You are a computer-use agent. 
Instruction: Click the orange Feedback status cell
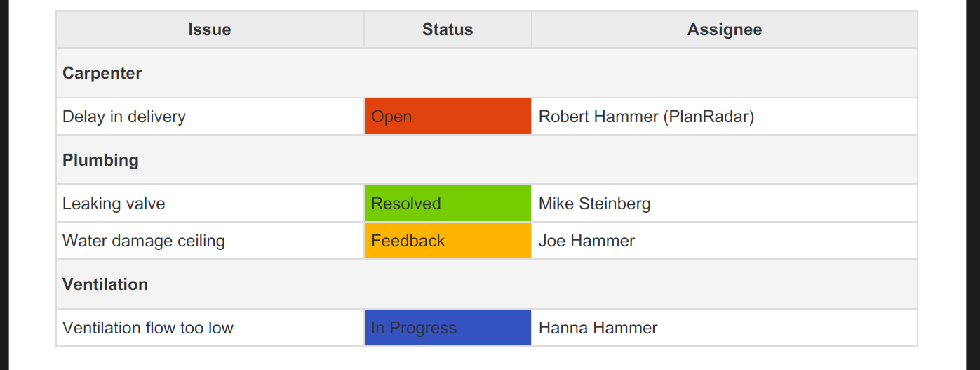(448, 241)
